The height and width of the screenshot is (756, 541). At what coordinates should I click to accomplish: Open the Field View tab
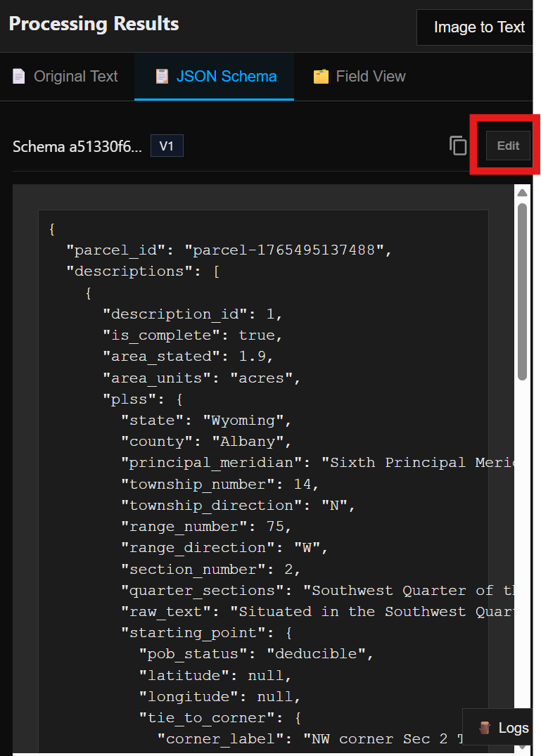(359, 76)
